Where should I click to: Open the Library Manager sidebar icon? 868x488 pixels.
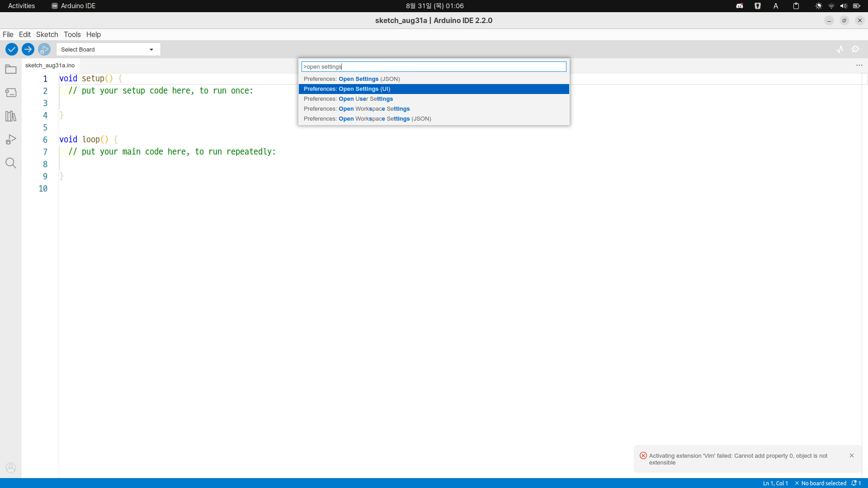pyautogui.click(x=11, y=116)
